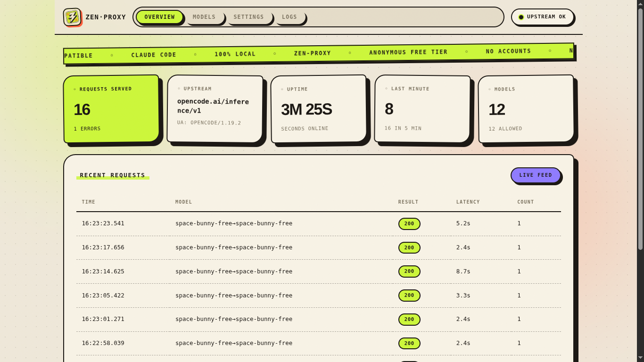Click the Time column header

pyautogui.click(x=89, y=202)
